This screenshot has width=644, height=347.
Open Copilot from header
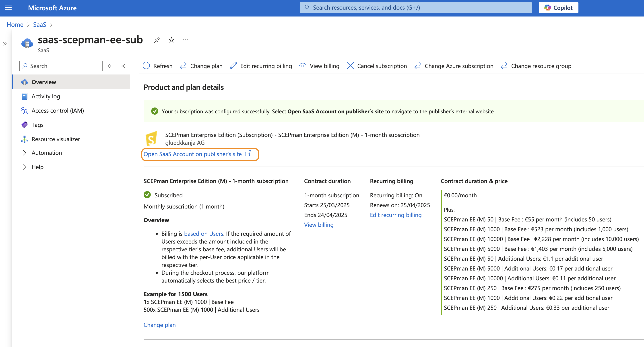[558, 8]
